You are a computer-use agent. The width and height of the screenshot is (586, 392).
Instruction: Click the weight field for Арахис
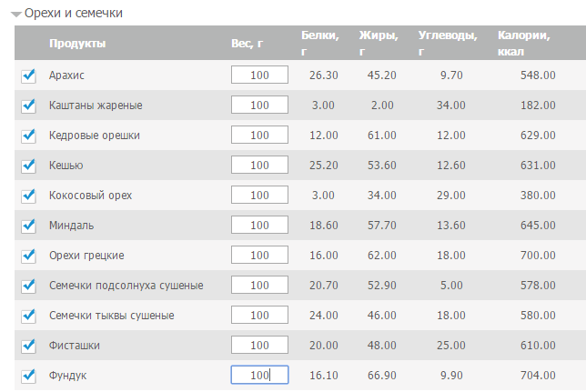pos(259,75)
